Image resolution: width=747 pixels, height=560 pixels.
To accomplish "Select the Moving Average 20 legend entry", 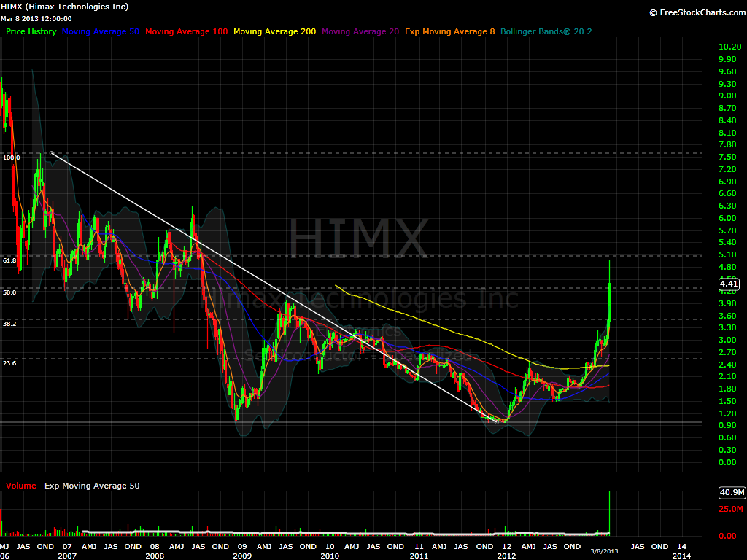I will pyautogui.click(x=360, y=31).
